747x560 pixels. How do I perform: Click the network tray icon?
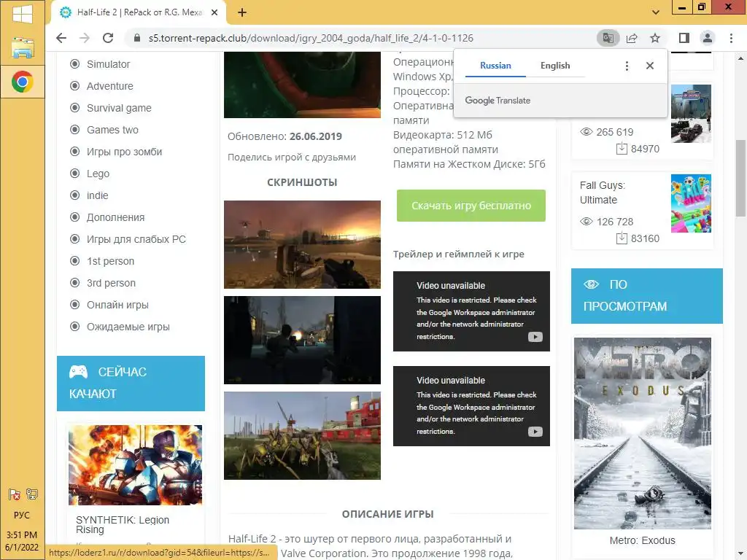[32, 494]
